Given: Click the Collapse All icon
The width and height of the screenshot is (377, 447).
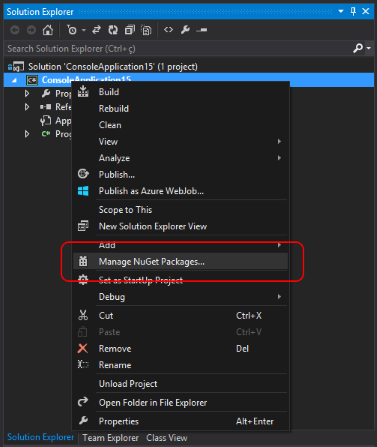Looking at the screenshot, I should click(130, 30).
